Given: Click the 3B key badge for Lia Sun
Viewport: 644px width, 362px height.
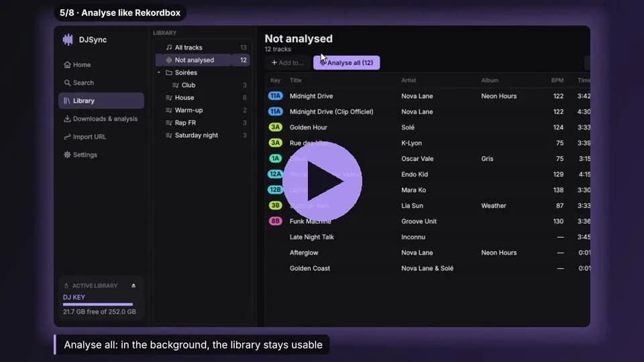Looking at the screenshot, I should [275, 205].
